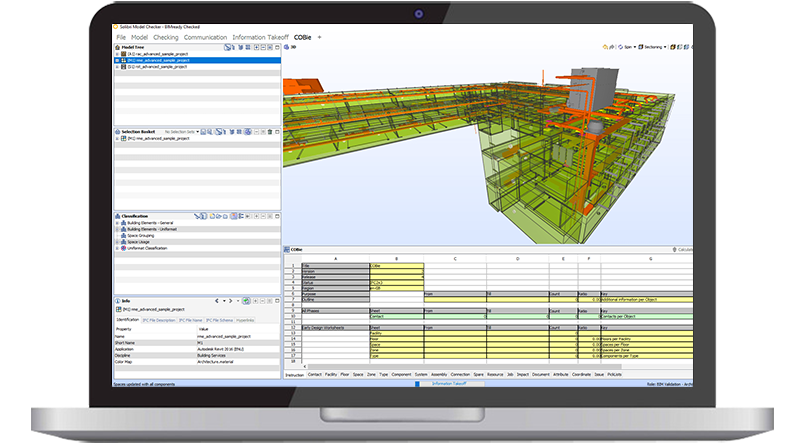
Task: Expand mne_advanced_sample_project in Selection Basket
Action: tap(117, 138)
